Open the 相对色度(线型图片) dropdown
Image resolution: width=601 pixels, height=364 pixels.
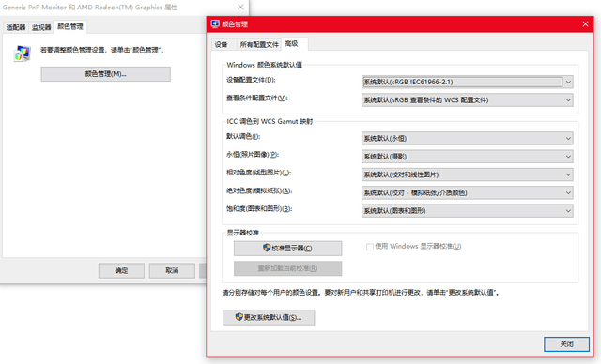[468, 174]
